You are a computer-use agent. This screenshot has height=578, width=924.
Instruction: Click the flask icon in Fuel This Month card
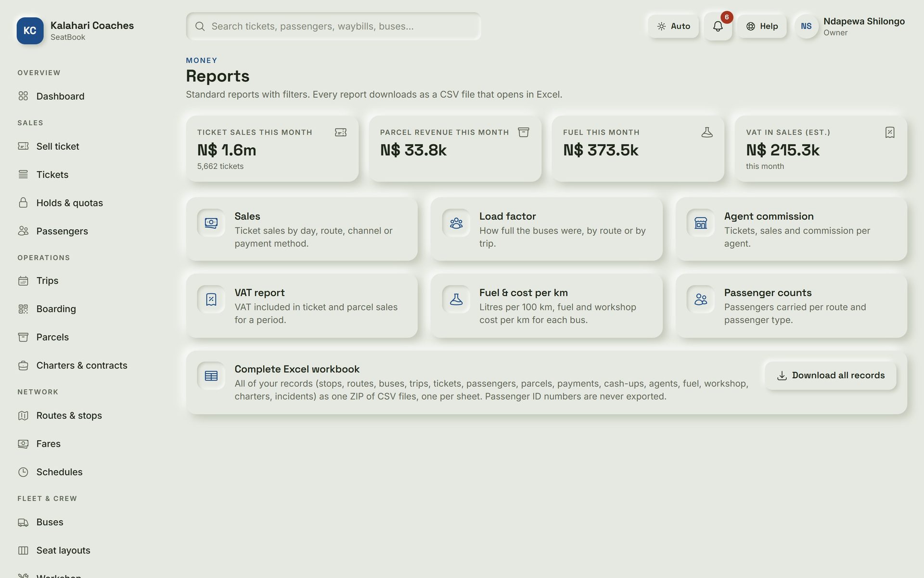[706, 132]
